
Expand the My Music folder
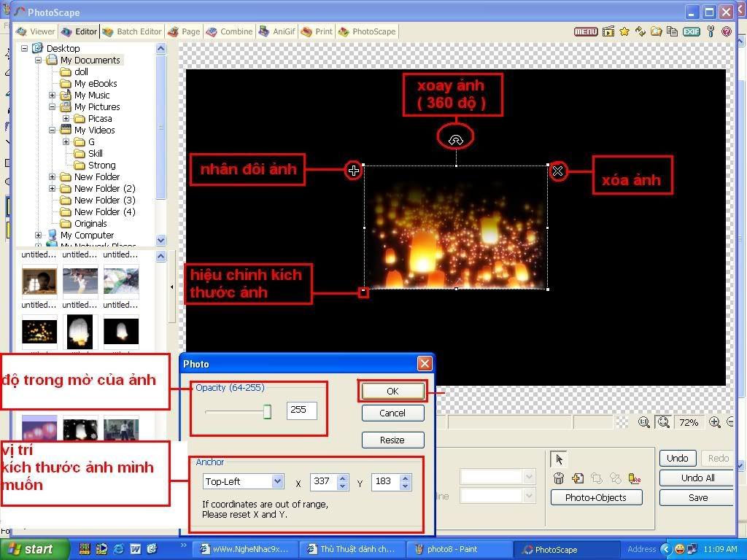click(53, 96)
